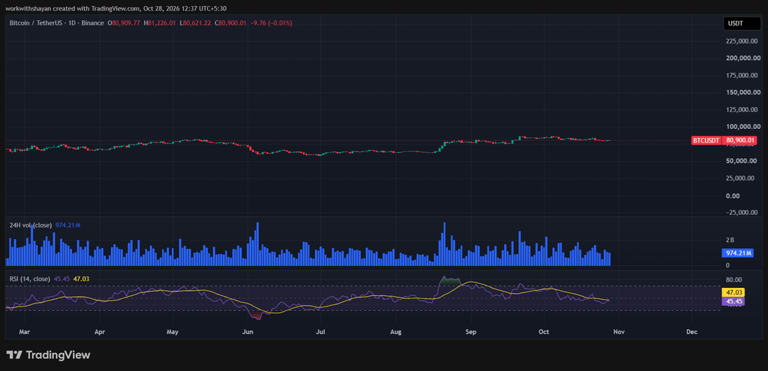Click the 125,000.00 price axis label

click(x=743, y=110)
